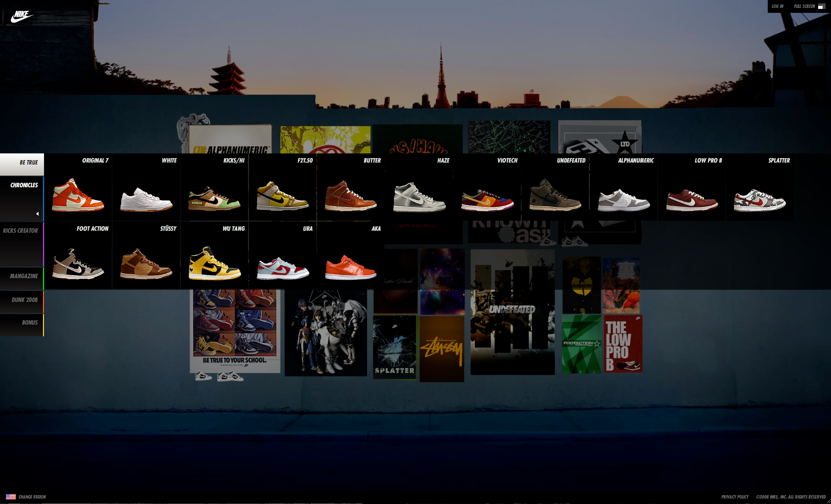Click the full screen icon

(822, 6)
